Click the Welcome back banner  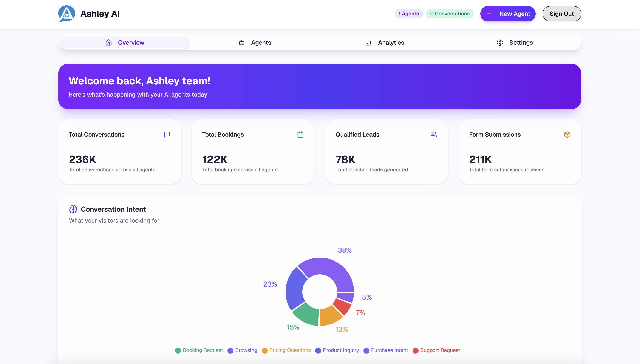pos(320,86)
